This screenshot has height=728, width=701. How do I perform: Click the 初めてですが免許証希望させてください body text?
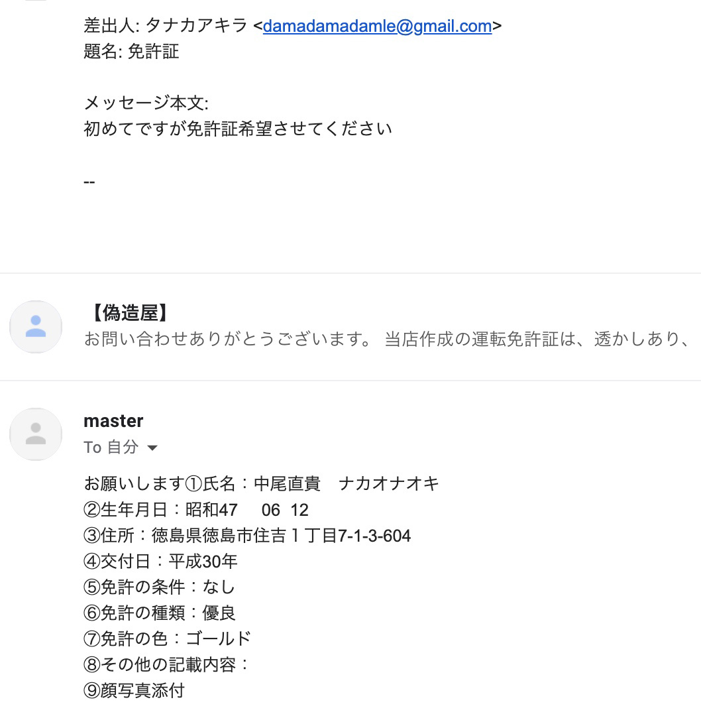coord(238,129)
